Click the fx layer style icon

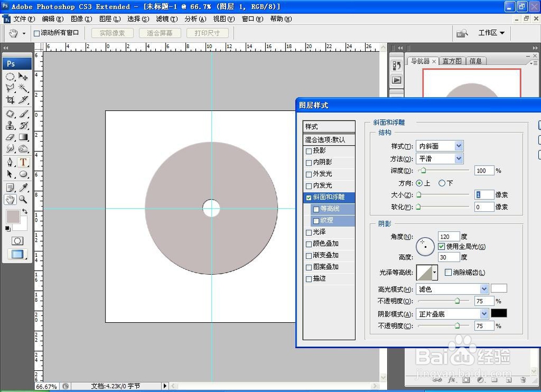[451, 380]
